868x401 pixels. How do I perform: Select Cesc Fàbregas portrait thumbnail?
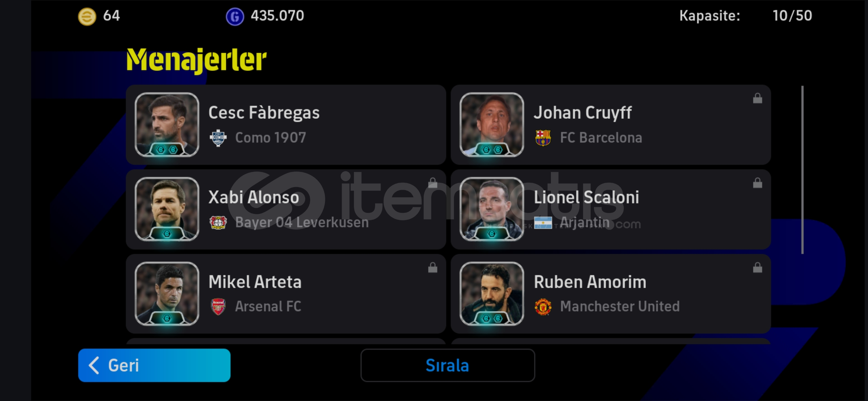tap(167, 125)
